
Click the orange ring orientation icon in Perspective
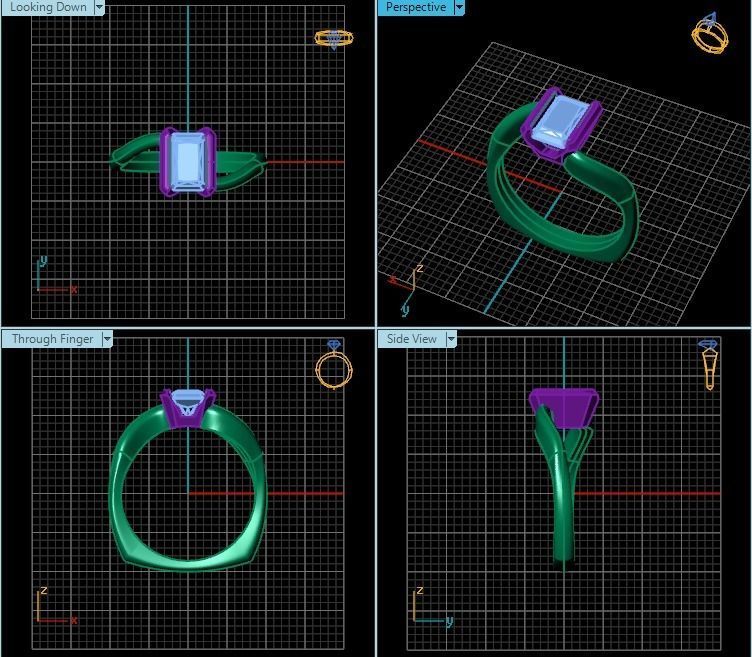(x=710, y=33)
